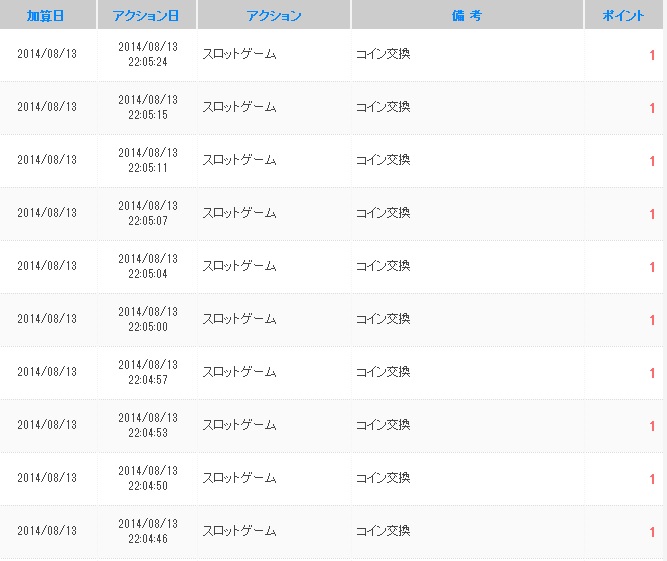Click the ポイント column header
This screenshot has width=667, height=561.
click(624, 16)
